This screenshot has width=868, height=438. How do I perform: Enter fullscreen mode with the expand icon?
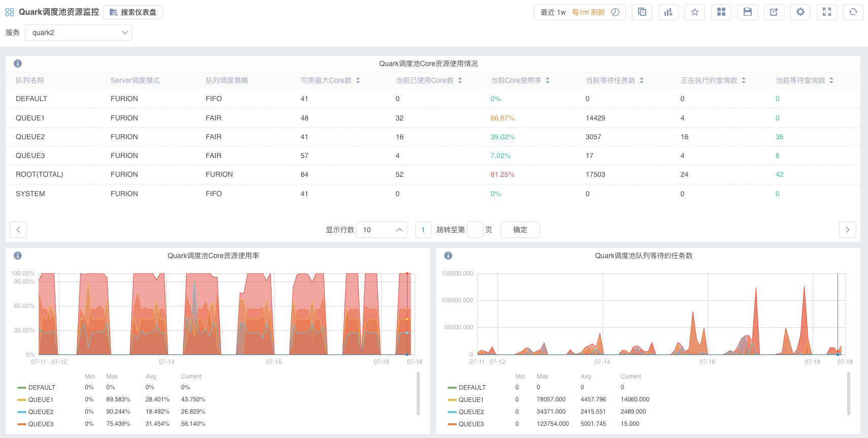[827, 12]
